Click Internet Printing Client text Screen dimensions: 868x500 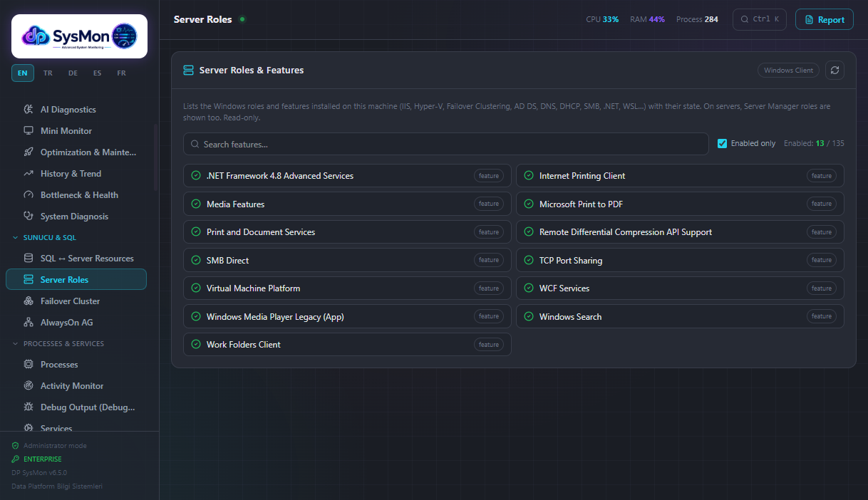[x=582, y=175]
